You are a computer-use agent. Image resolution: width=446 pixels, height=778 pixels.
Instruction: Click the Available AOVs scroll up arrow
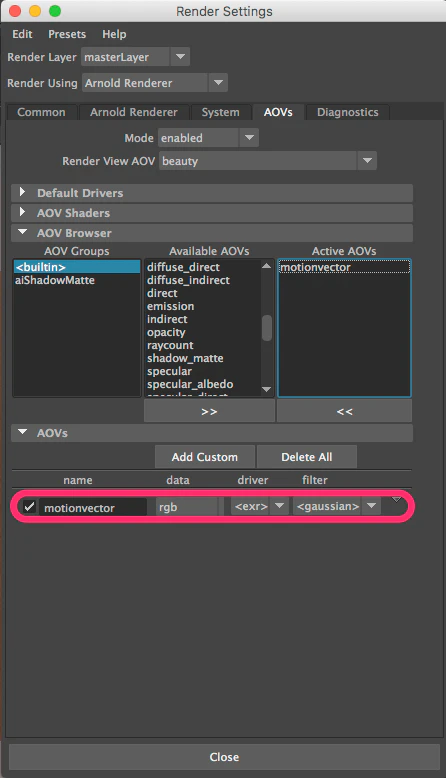(266, 266)
